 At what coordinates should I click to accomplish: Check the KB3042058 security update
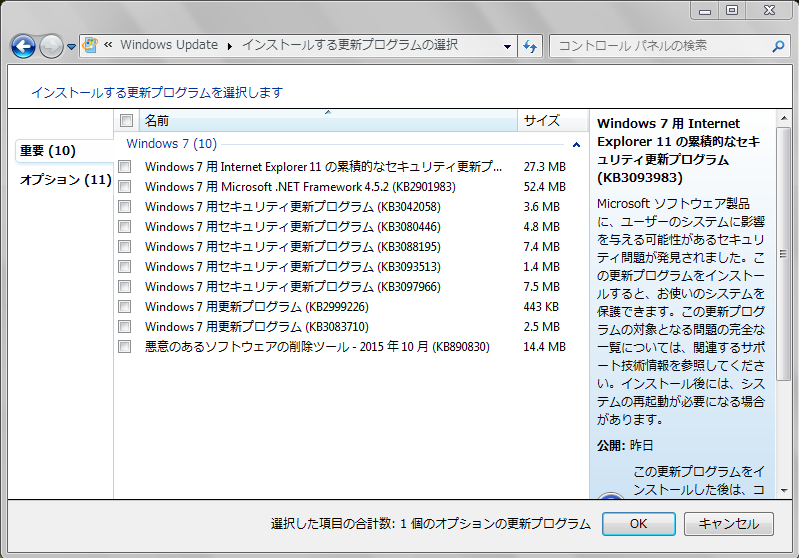[124, 206]
